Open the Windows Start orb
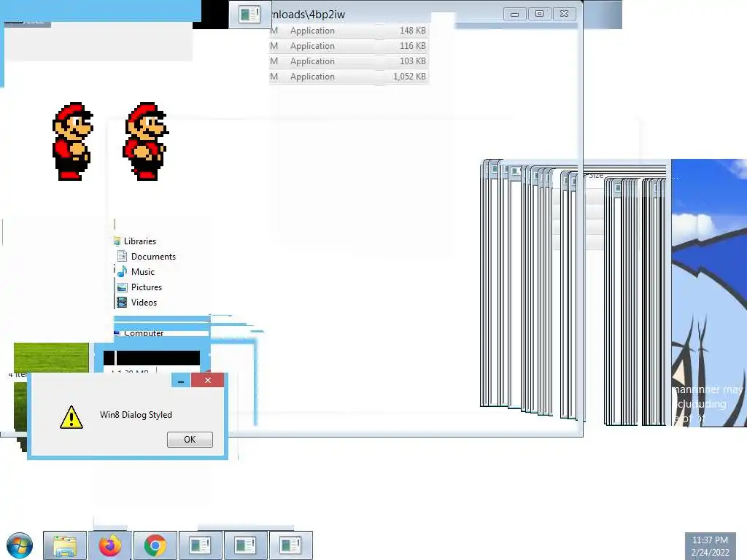 (20, 545)
